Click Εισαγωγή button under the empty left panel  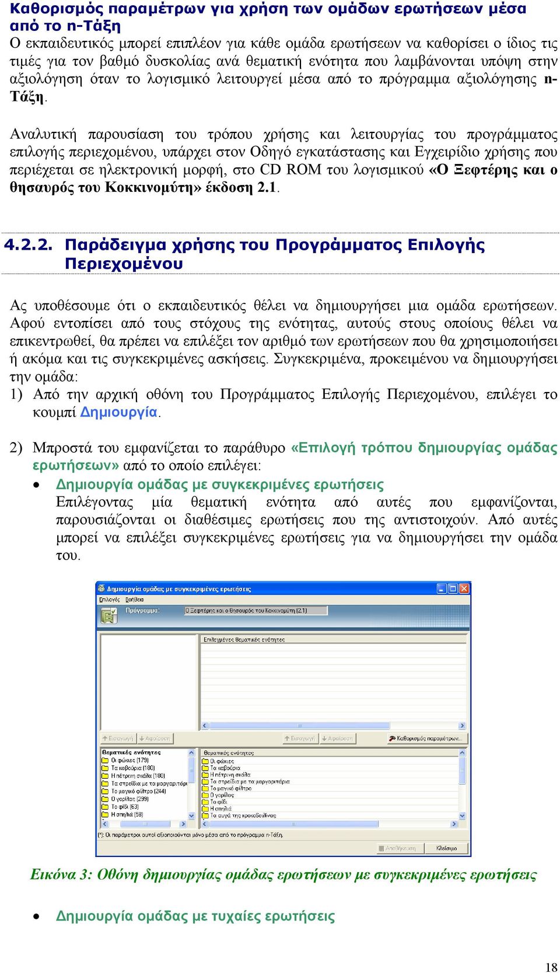118,738
